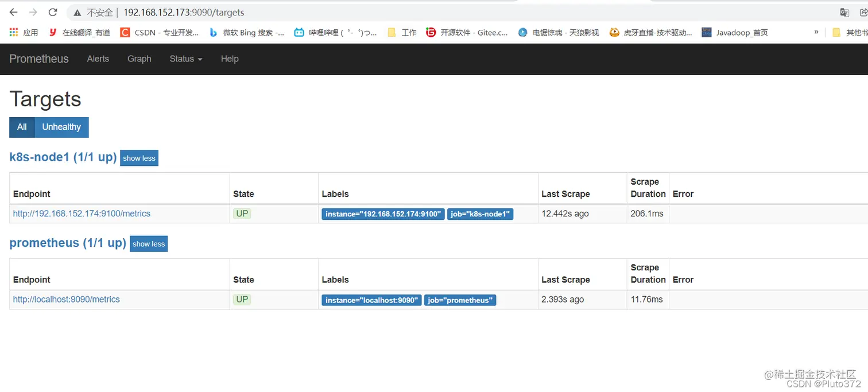Click the job="prometheus" label

pos(460,300)
